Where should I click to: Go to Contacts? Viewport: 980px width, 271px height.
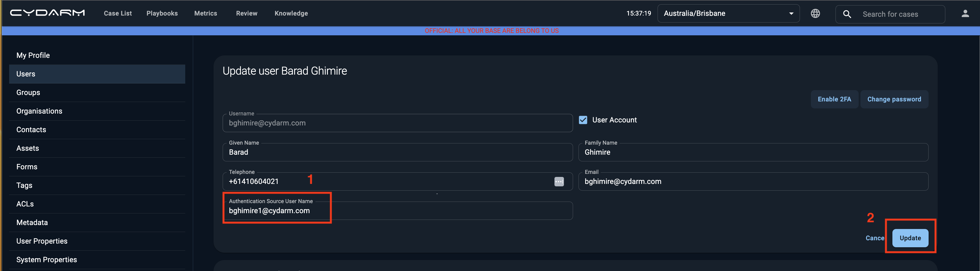(x=97, y=130)
